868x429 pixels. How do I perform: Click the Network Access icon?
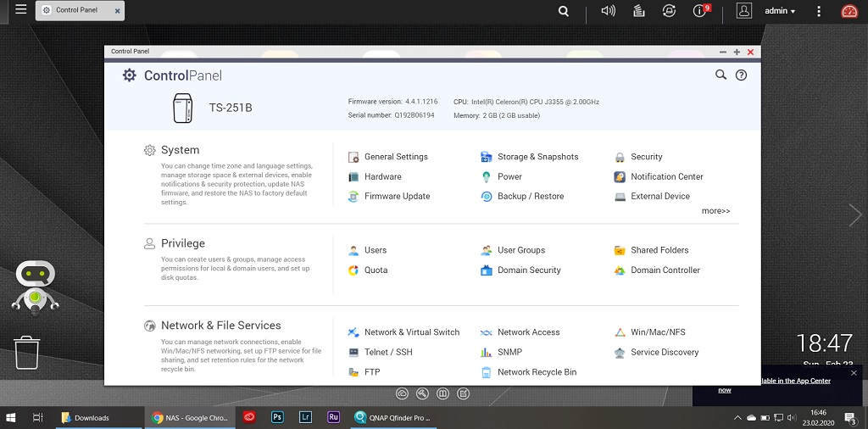(486, 332)
